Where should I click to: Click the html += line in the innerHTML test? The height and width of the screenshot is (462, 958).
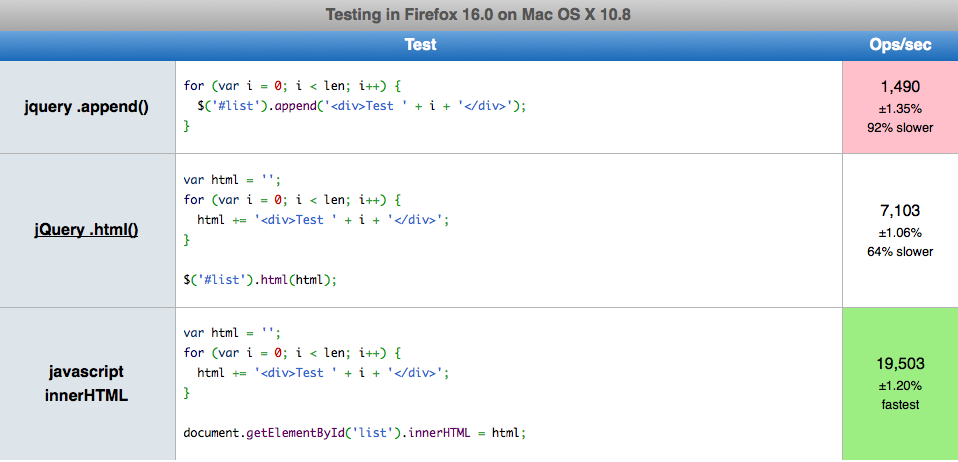pos(323,373)
